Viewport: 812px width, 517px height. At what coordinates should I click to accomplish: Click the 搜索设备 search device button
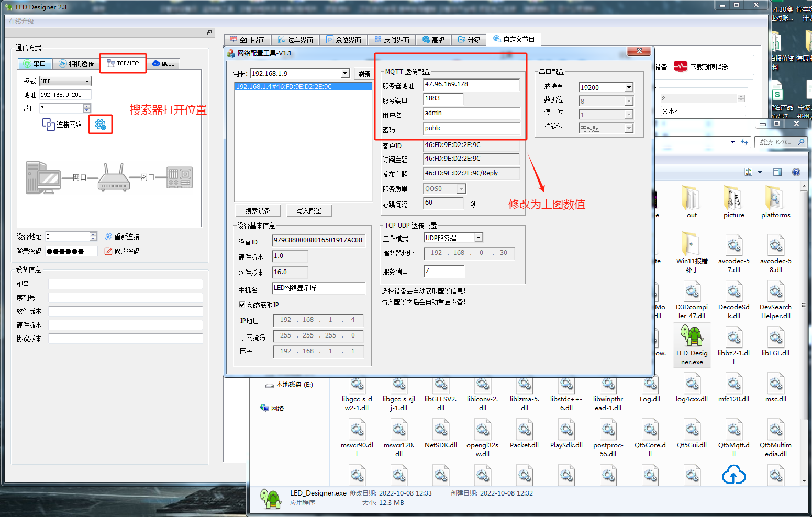[258, 211]
